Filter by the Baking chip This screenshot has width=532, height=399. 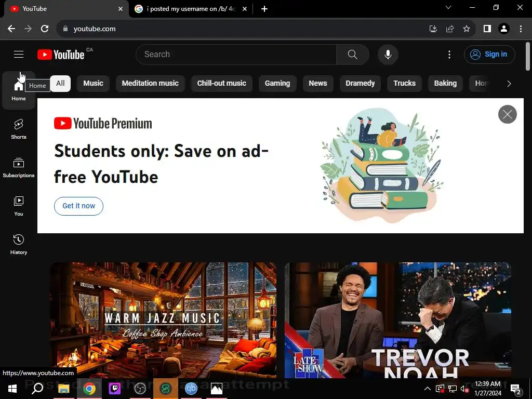[x=445, y=84]
